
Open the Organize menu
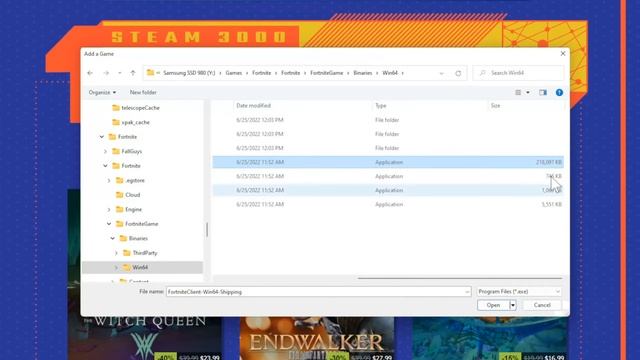(x=102, y=93)
